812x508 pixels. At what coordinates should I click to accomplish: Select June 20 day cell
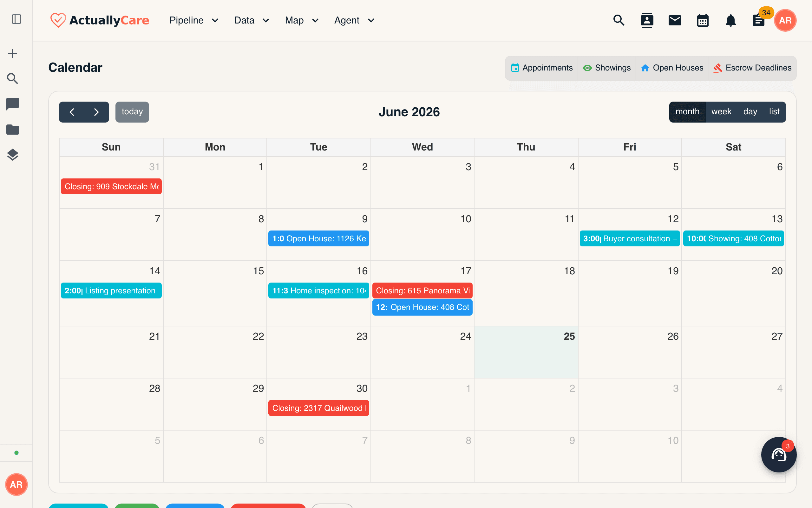[x=733, y=293]
